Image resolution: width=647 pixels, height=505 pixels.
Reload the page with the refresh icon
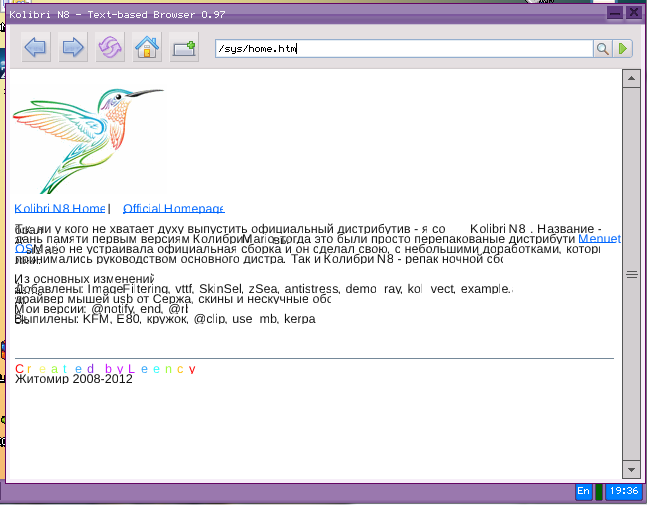pos(110,48)
